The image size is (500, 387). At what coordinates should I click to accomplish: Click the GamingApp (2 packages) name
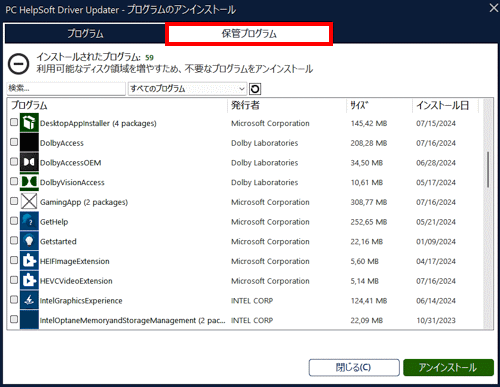[x=84, y=202]
